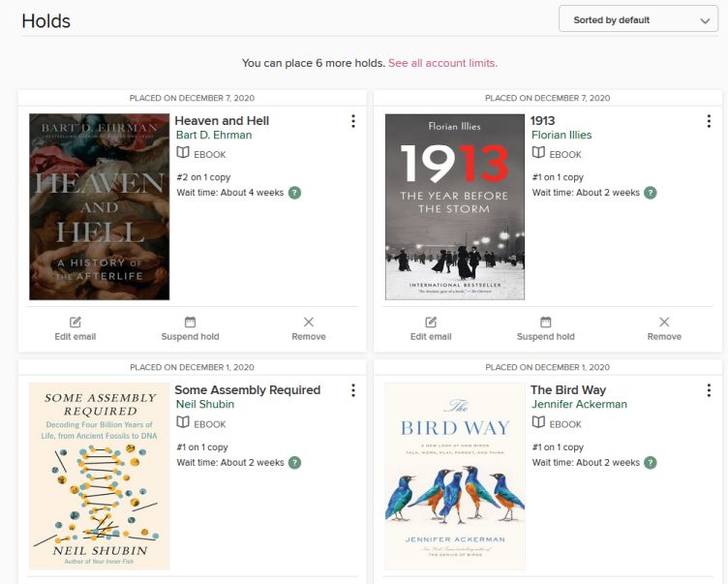Screen dimensions: 728x584
Task: Click the 'See all account limits' link
Action: click(x=442, y=63)
